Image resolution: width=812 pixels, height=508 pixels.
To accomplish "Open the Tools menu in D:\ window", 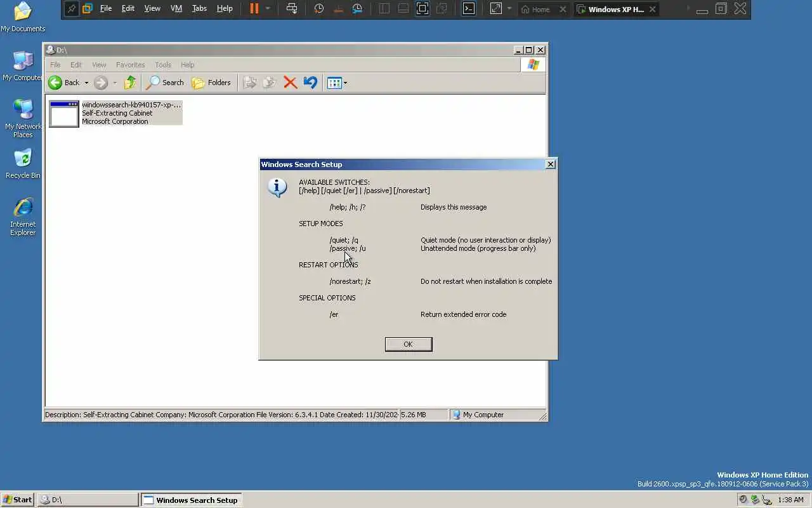I will point(163,65).
